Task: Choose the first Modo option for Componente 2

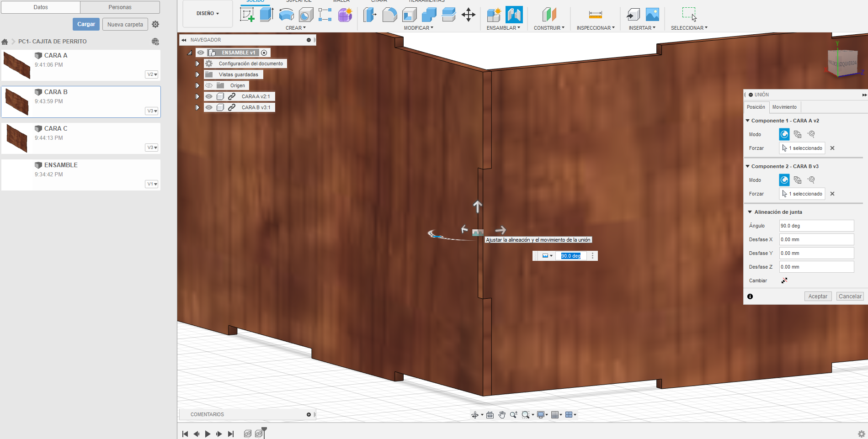Action: pos(784,180)
